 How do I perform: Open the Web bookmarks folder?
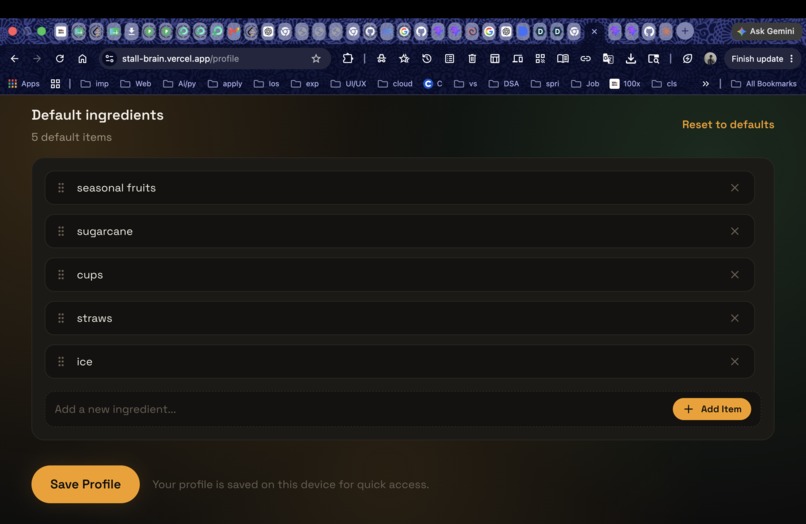136,84
